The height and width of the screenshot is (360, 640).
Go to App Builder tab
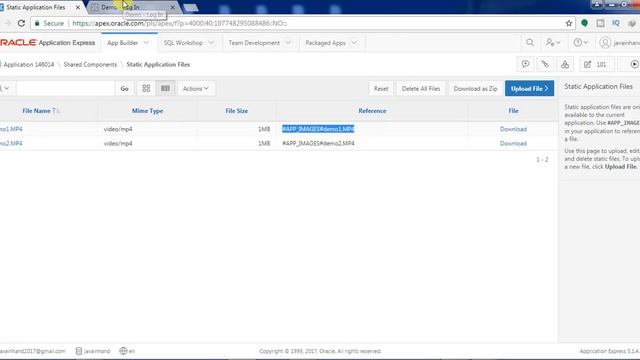(122, 43)
